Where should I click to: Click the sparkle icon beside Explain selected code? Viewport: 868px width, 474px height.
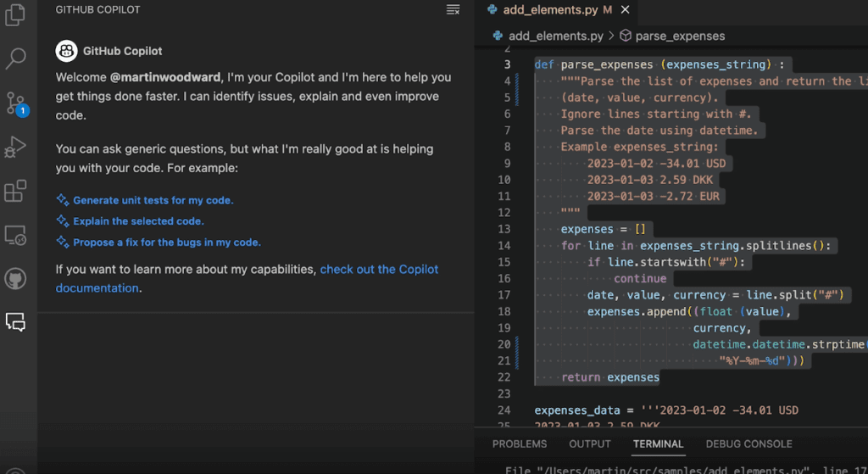[63, 221]
